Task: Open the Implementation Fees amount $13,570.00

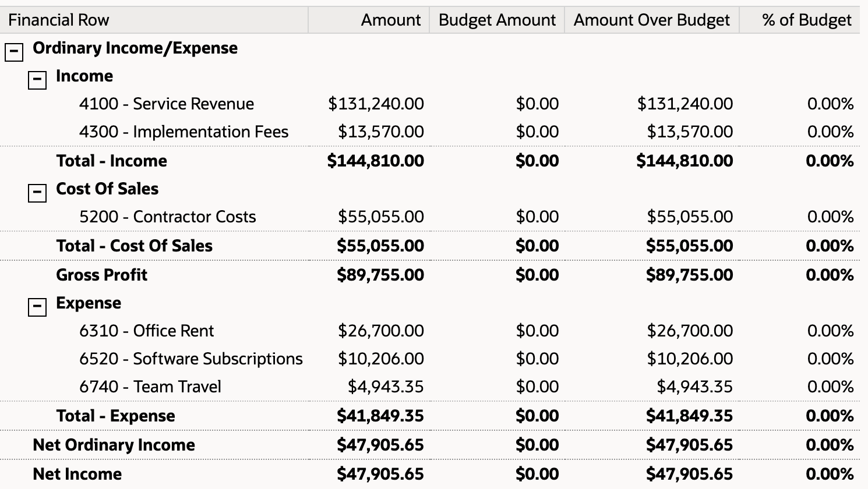Action: click(x=381, y=132)
